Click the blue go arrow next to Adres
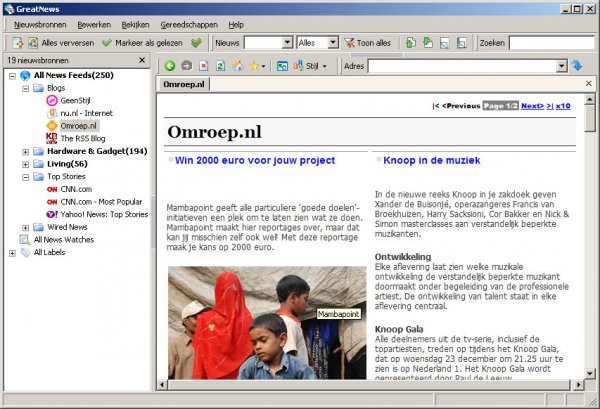Viewport: 600px width, 409px height. coord(577,66)
